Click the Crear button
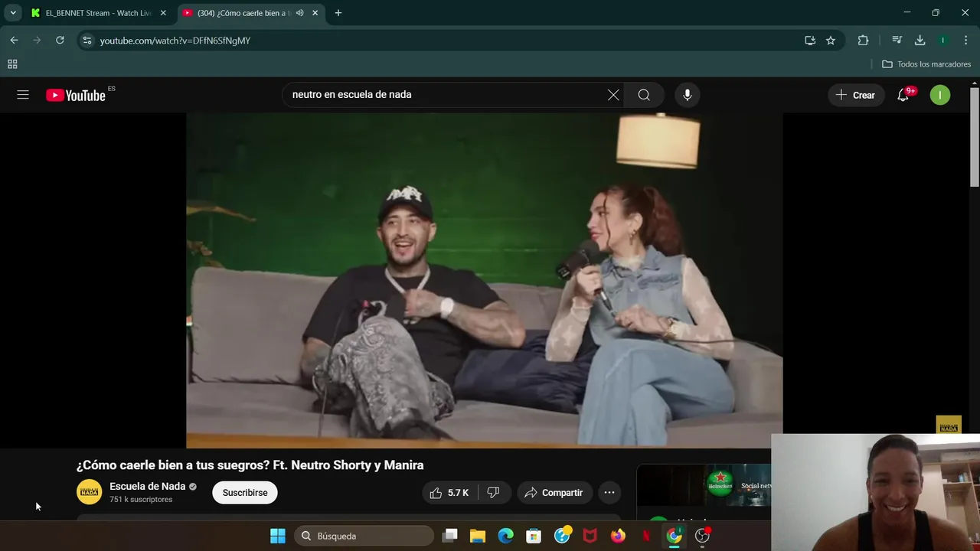Viewport: 980px width, 551px height. tap(855, 95)
